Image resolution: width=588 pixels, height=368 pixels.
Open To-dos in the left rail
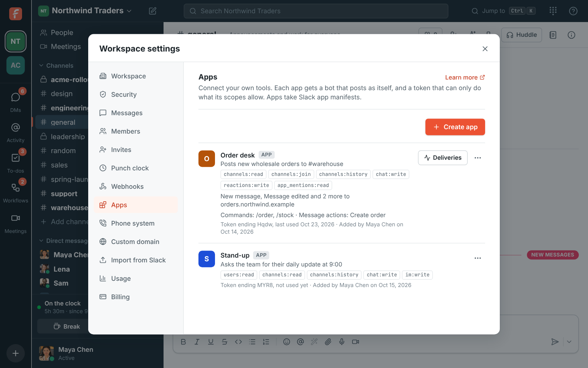click(x=15, y=162)
